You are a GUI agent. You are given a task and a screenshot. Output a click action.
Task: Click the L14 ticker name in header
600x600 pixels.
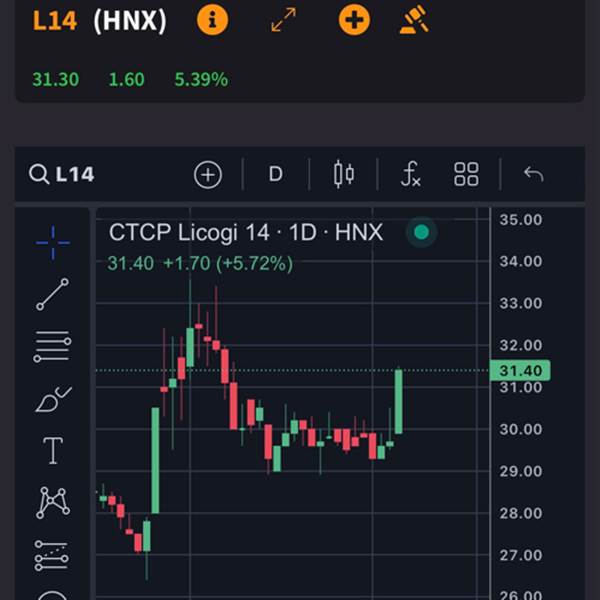tap(55, 21)
